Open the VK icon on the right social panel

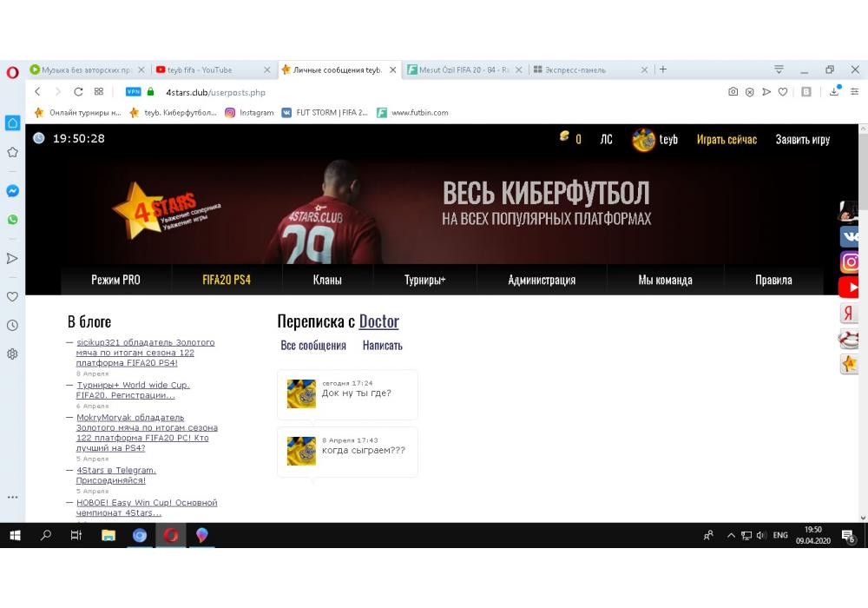(850, 236)
